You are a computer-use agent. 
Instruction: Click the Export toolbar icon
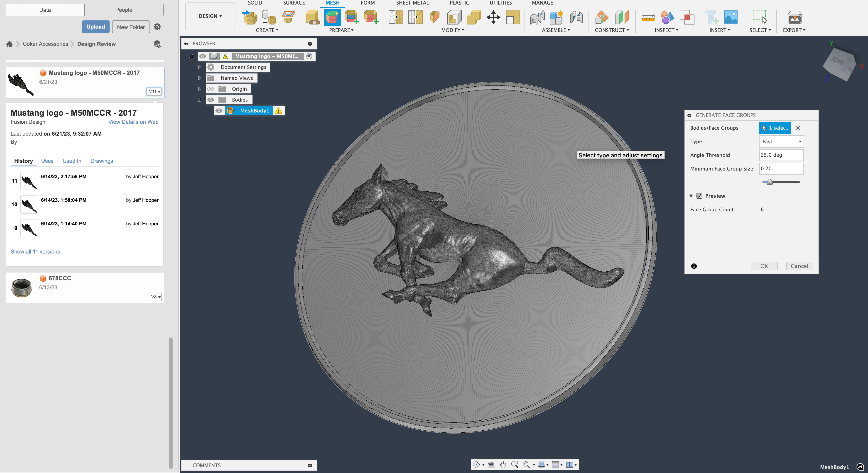click(794, 17)
